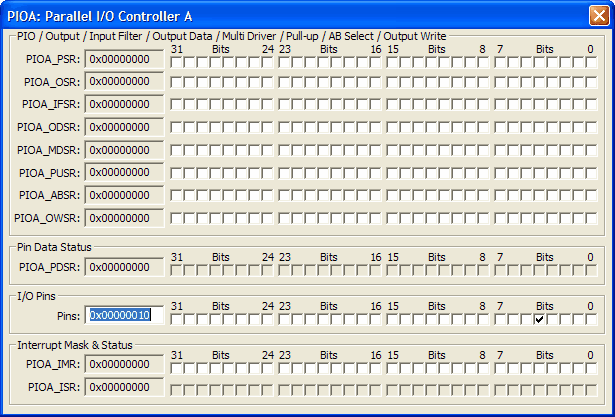
Task: Click the PIOA_ISR value field
Action: 124,387
